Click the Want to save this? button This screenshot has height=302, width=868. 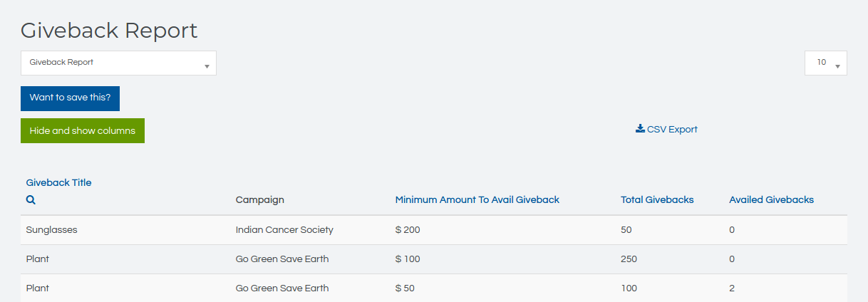(x=70, y=98)
